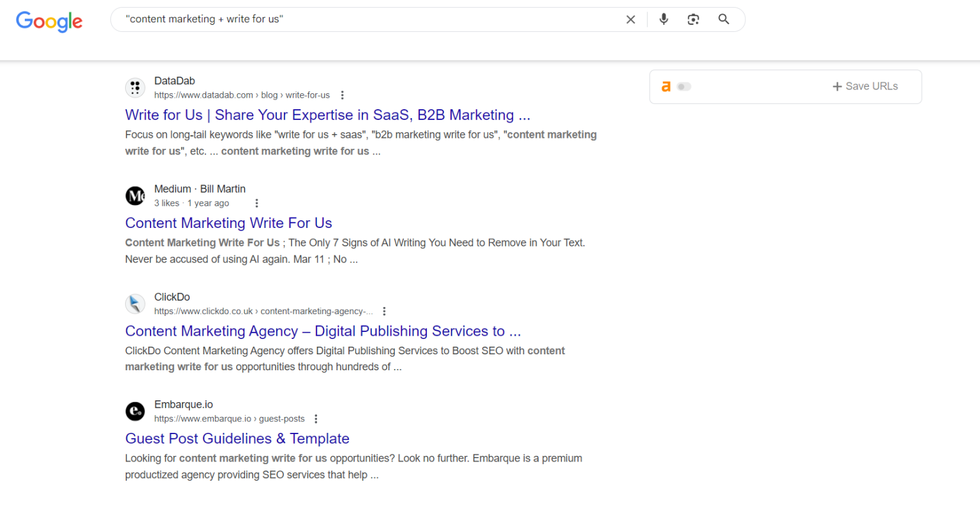Open the options menu for the DataDab result
This screenshot has width=980, height=512.
[343, 94]
